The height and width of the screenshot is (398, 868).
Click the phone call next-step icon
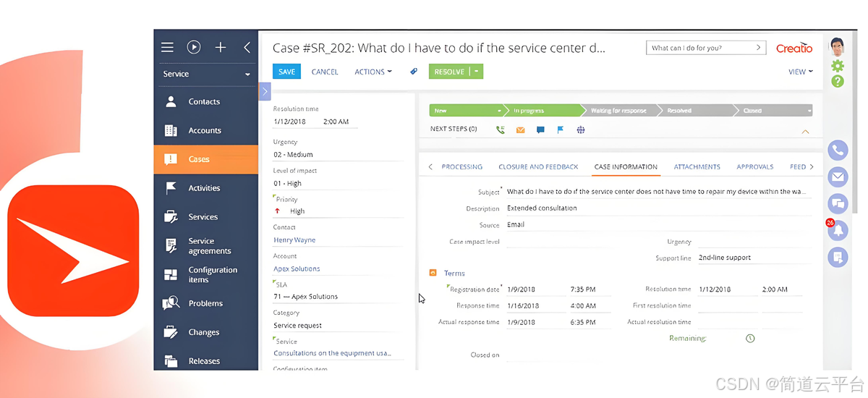coord(500,130)
